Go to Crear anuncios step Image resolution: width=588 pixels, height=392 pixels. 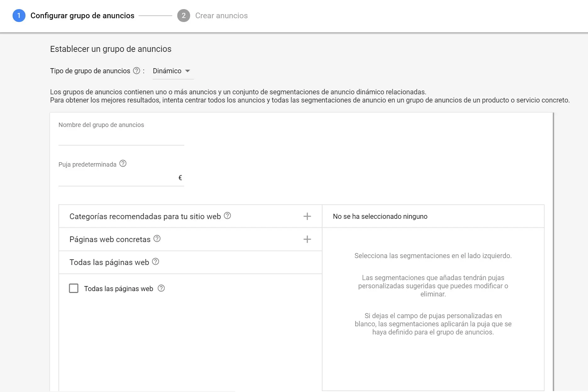(x=221, y=15)
